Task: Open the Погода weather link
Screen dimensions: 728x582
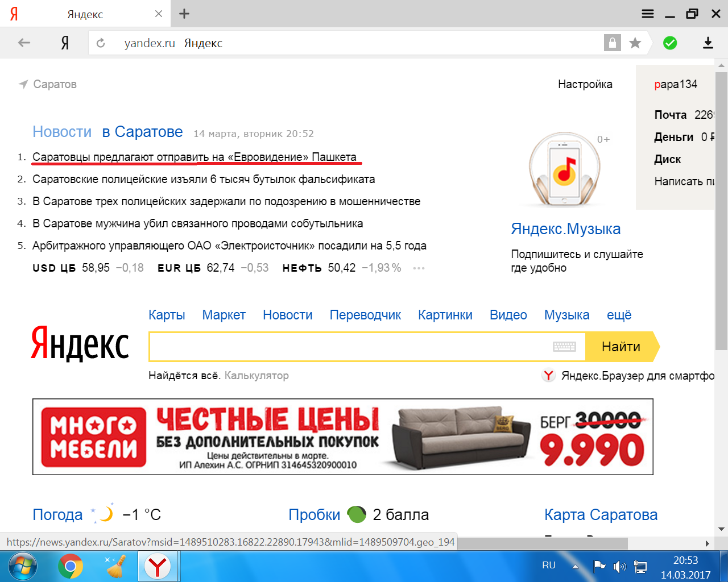Action: coord(57,515)
